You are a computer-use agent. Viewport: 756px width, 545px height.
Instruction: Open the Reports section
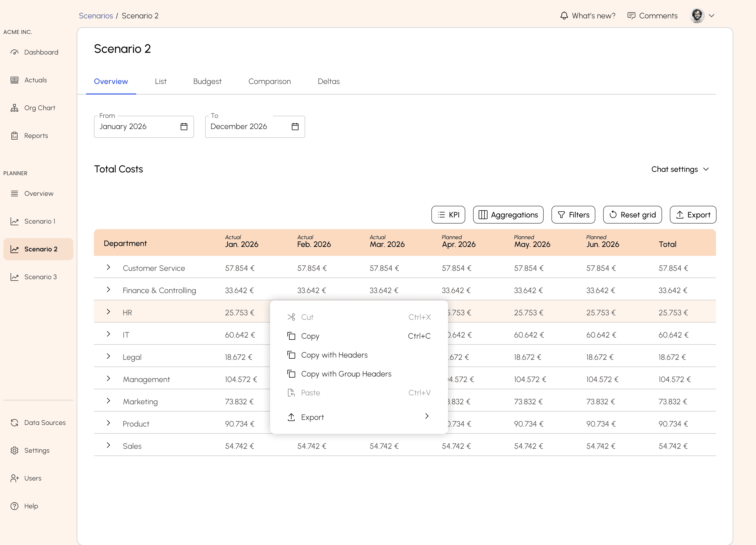36,135
